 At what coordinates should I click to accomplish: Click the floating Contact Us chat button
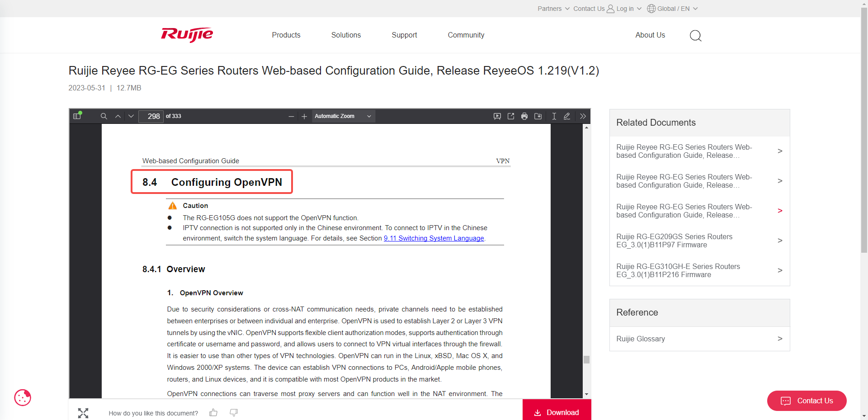point(807,401)
